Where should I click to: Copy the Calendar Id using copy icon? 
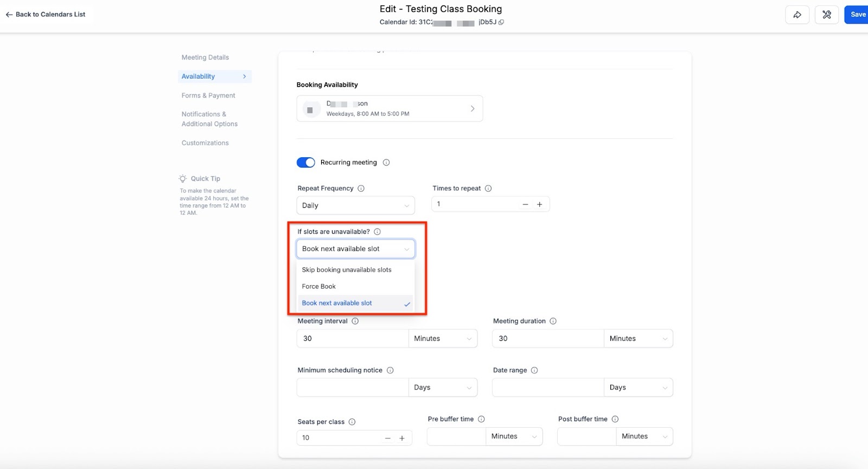pos(501,22)
